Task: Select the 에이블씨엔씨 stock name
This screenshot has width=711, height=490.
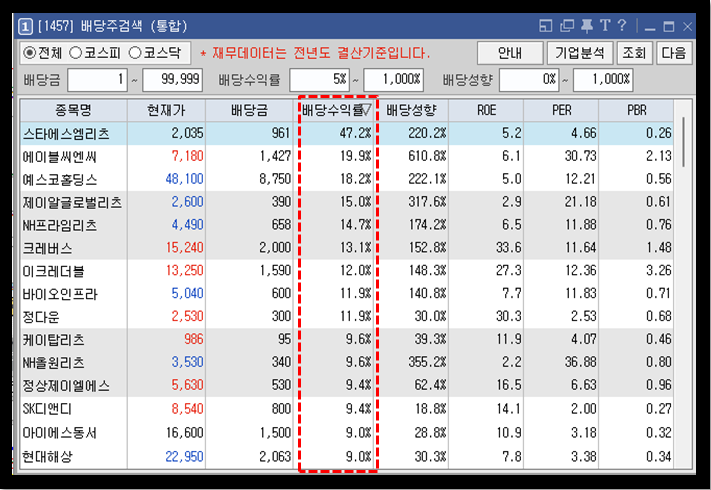Action: [x=60, y=157]
